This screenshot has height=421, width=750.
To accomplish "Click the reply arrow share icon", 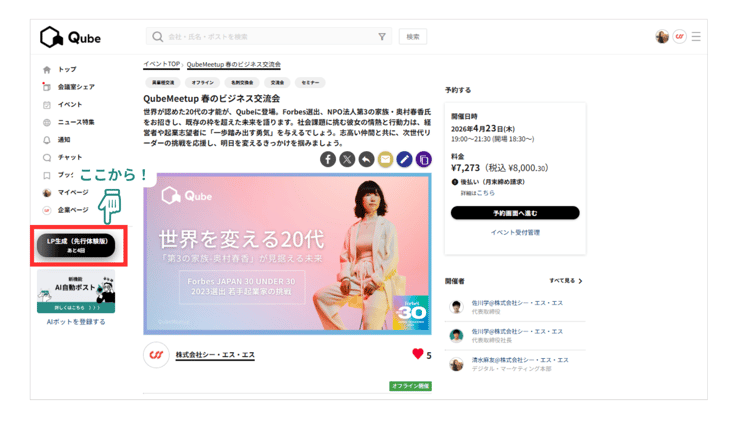I will 366,159.
